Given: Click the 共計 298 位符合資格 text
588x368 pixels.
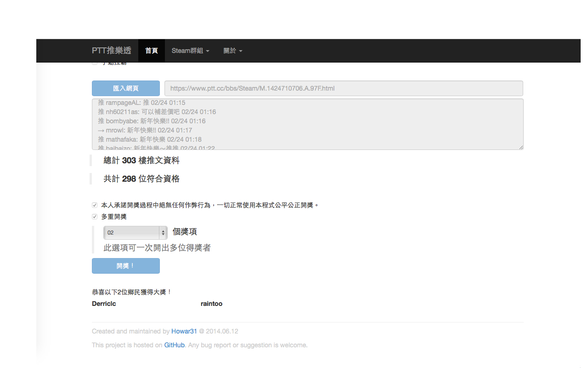Looking at the screenshot, I should [141, 179].
